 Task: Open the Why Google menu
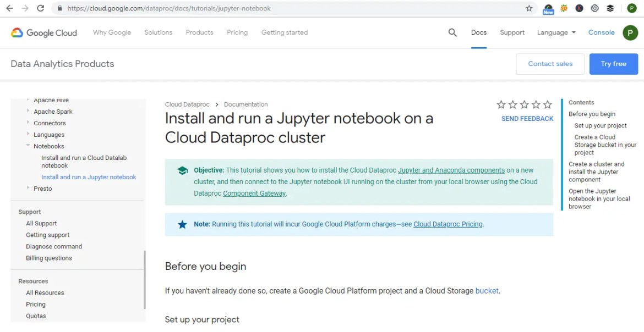(x=112, y=32)
